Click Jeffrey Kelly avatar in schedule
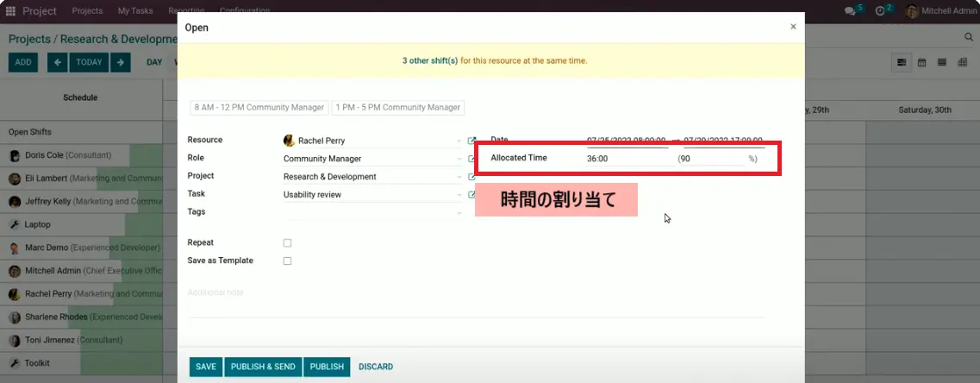 [x=15, y=202]
